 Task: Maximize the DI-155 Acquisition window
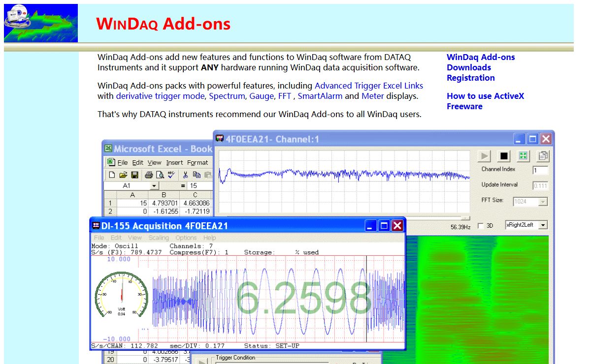384,226
